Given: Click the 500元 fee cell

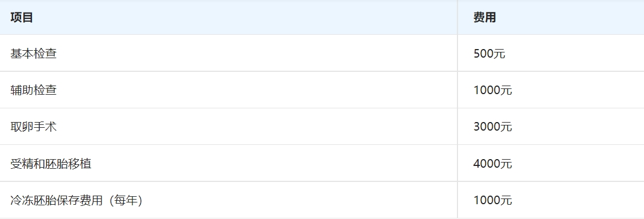Looking at the screenshot, I should tap(489, 54).
